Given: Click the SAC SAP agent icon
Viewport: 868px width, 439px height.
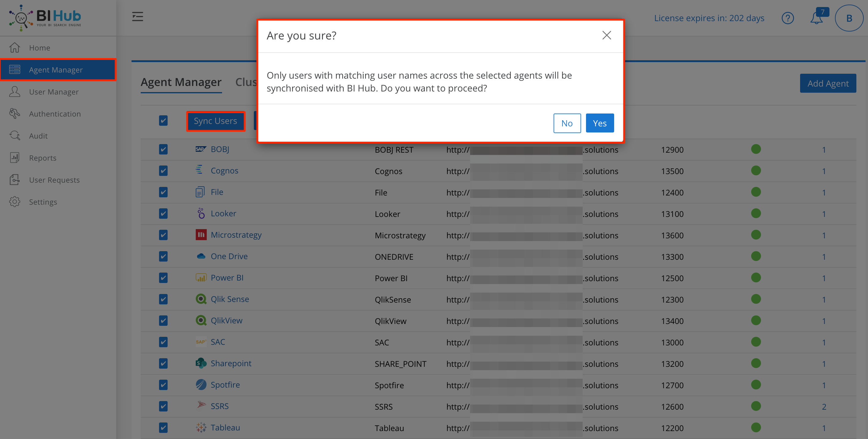Looking at the screenshot, I should (201, 342).
